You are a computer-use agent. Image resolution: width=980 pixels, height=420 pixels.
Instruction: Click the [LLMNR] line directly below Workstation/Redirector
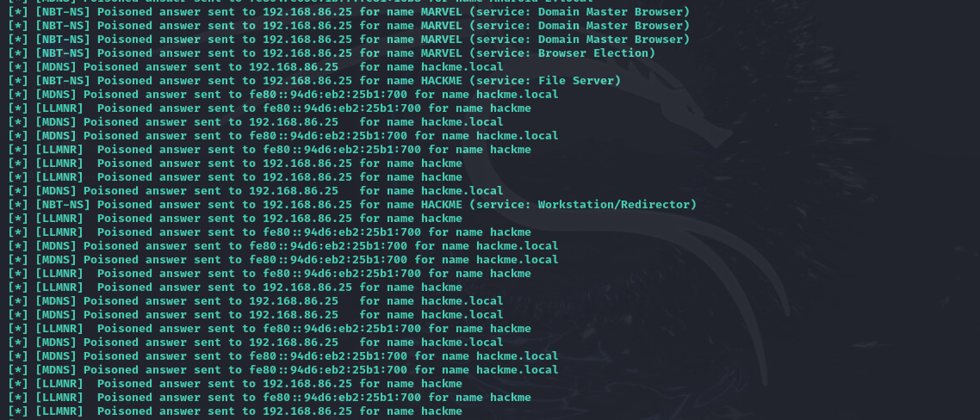coord(250,219)
